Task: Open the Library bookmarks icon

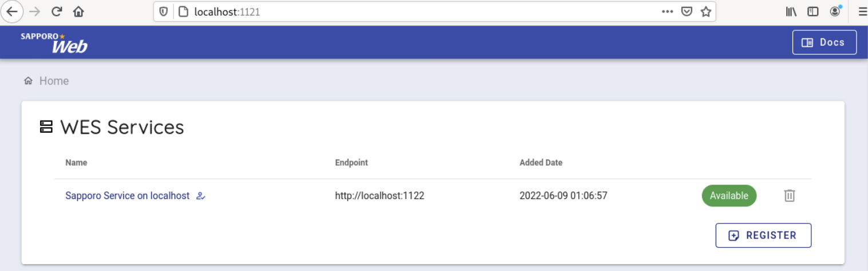Action: (x=791, y=11)
